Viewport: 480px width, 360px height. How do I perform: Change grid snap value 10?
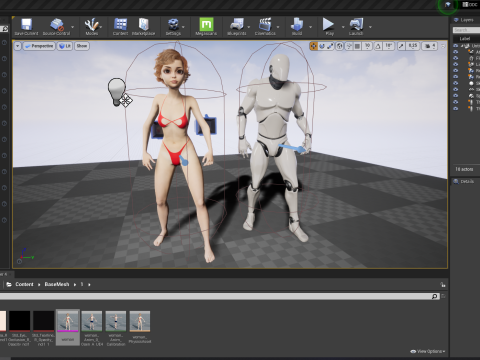(x=367, y=46)
